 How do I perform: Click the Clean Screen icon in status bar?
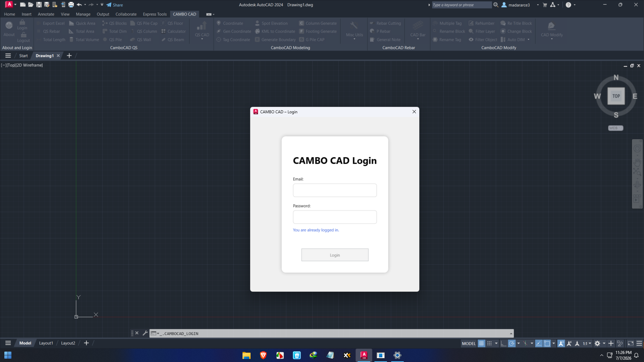(631, 343)
